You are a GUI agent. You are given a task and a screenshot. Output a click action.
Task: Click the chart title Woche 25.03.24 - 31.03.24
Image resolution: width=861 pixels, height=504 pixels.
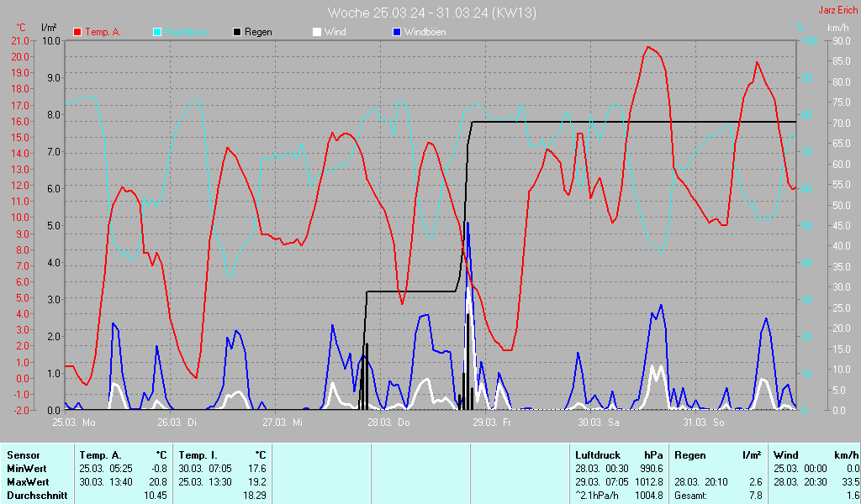click(x=431, y=13)
